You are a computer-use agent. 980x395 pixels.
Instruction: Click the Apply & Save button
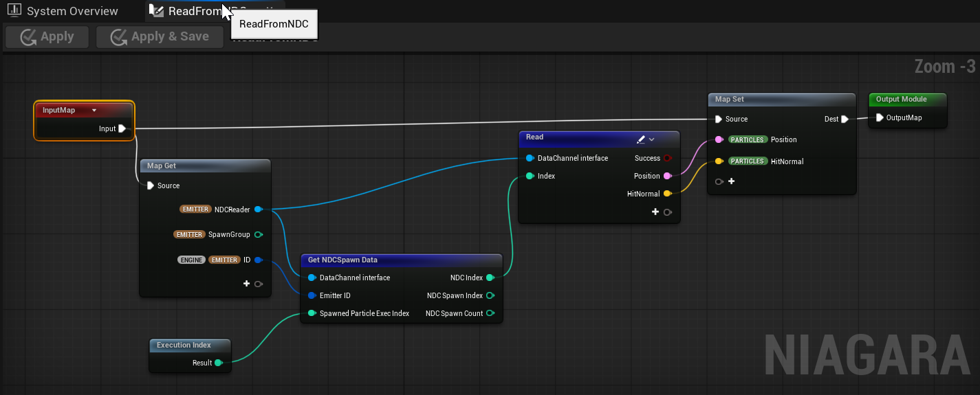click(160, 37)
